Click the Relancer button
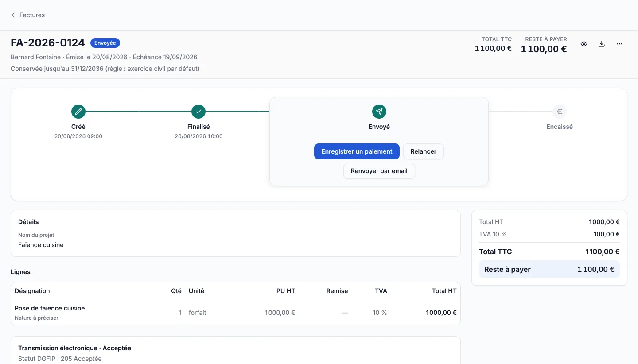 [x=424, y=151]
